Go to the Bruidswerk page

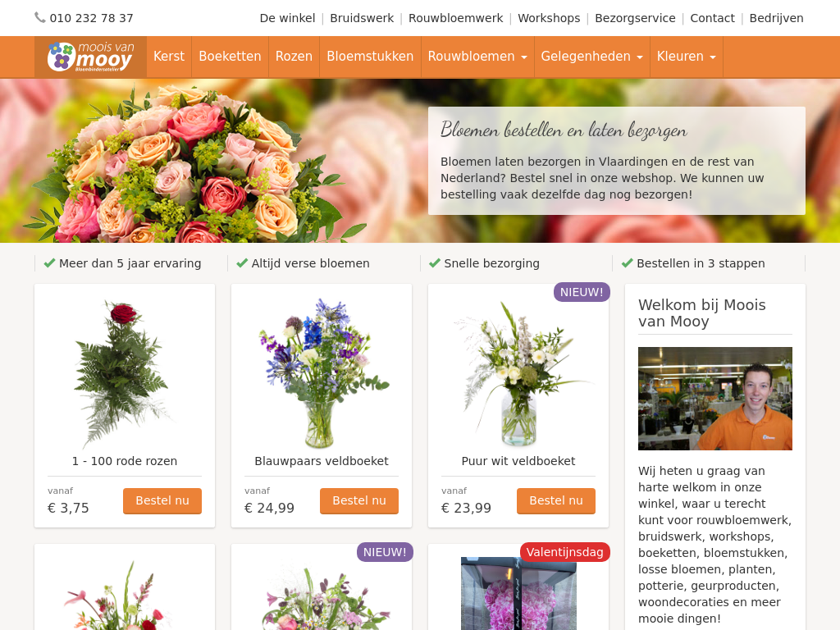[x=362, y=18]
